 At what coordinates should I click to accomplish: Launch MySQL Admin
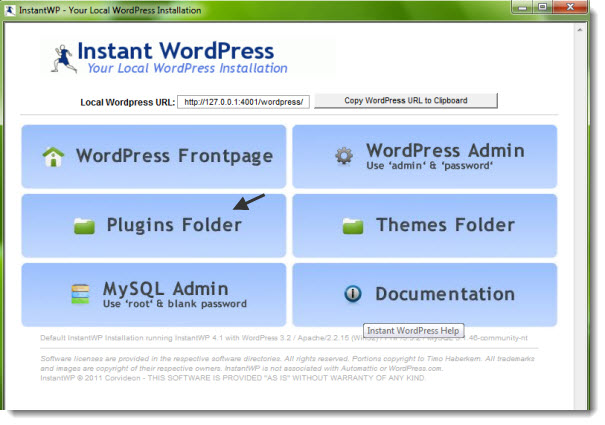point(154,295)
